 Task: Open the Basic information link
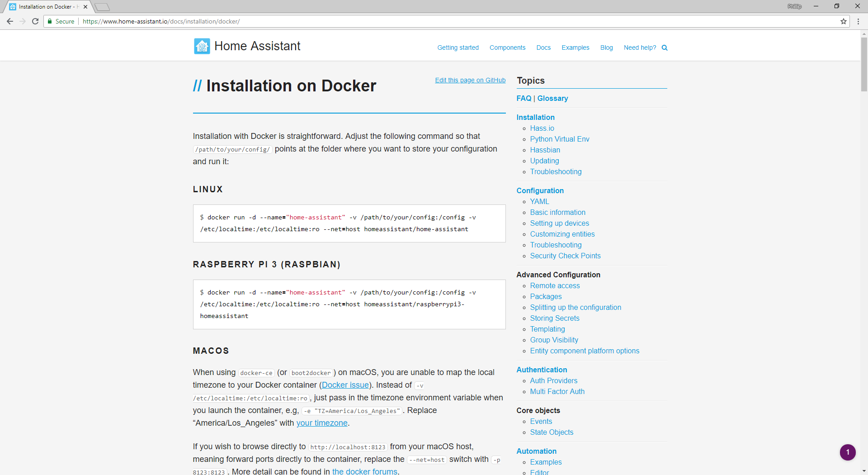pos(557,212)
